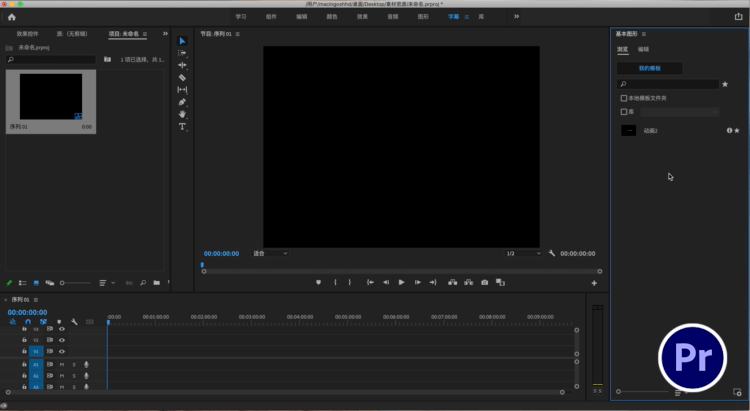Image resolution: width=750 pixels, height=411 pixels.
Task: Select the 序列 01 thumbnail in project panel
Action: 51,98
